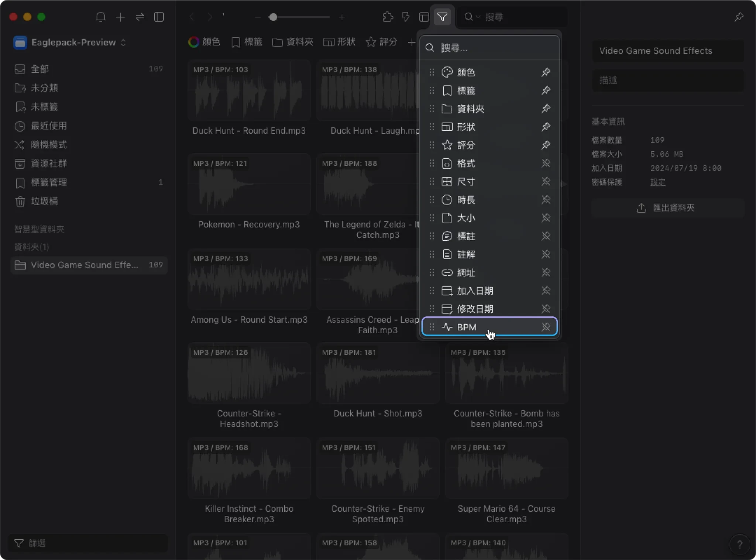Pin the BPM filter
756x560 pixels.
(546, 327)
